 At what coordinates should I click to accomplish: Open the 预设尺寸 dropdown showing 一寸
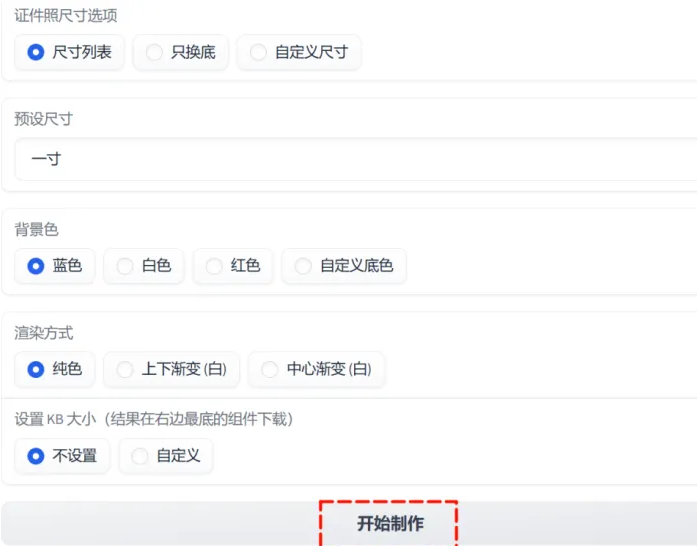coord(355,159)
